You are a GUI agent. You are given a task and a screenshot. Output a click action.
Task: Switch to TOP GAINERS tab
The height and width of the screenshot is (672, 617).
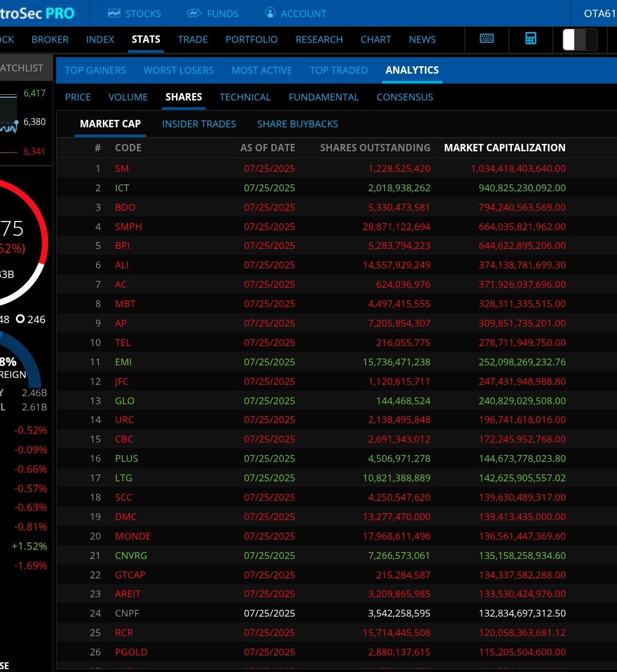pyautogui.click(x=95, y=70)
